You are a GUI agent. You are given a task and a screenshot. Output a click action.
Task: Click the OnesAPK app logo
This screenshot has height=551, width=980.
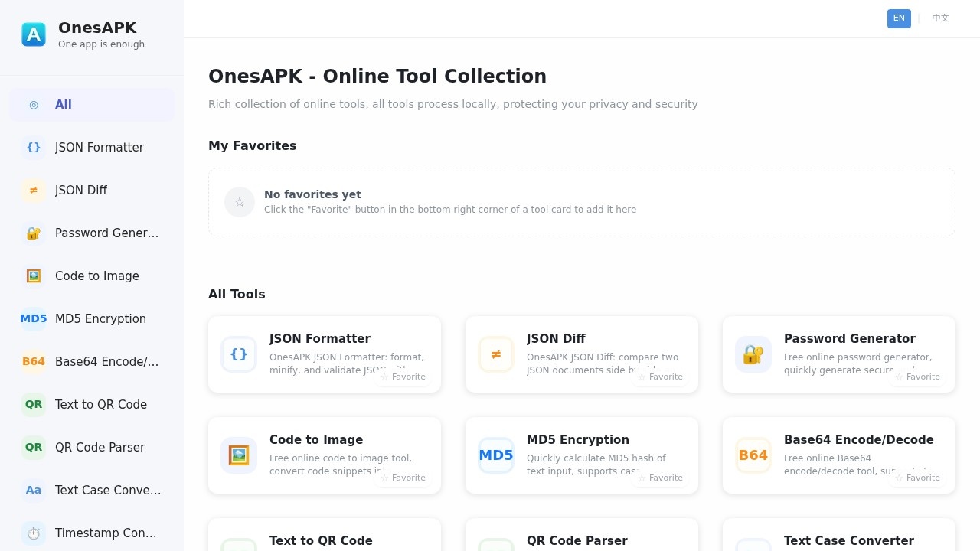pos(34,34)
